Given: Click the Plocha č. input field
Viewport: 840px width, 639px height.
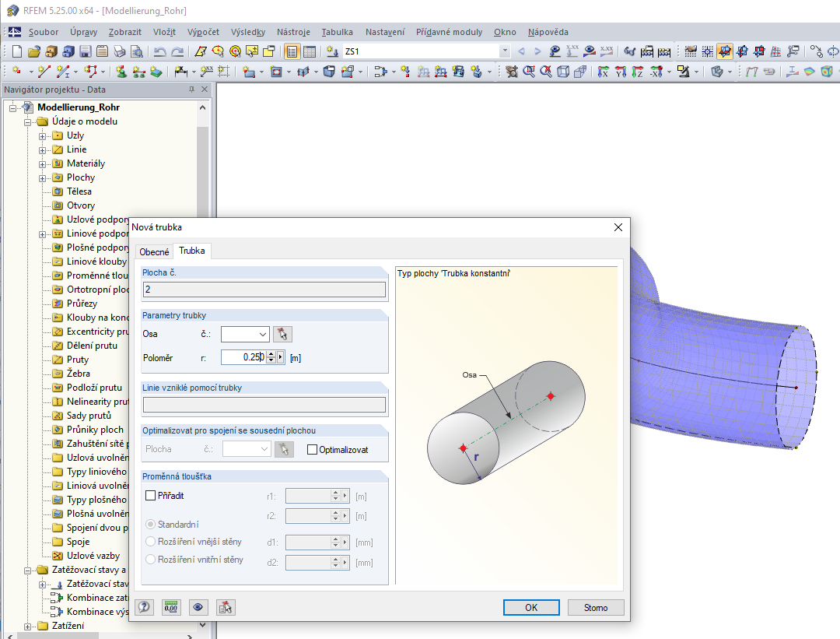Looking at the screenshot, I should click(264, 290).
